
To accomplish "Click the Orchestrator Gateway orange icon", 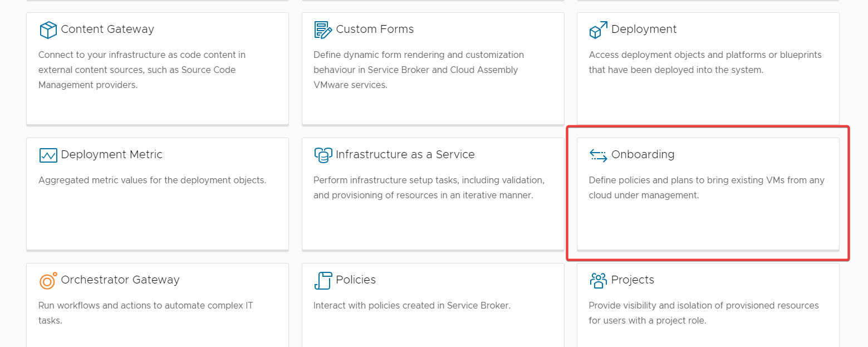I will click(48, 280).
